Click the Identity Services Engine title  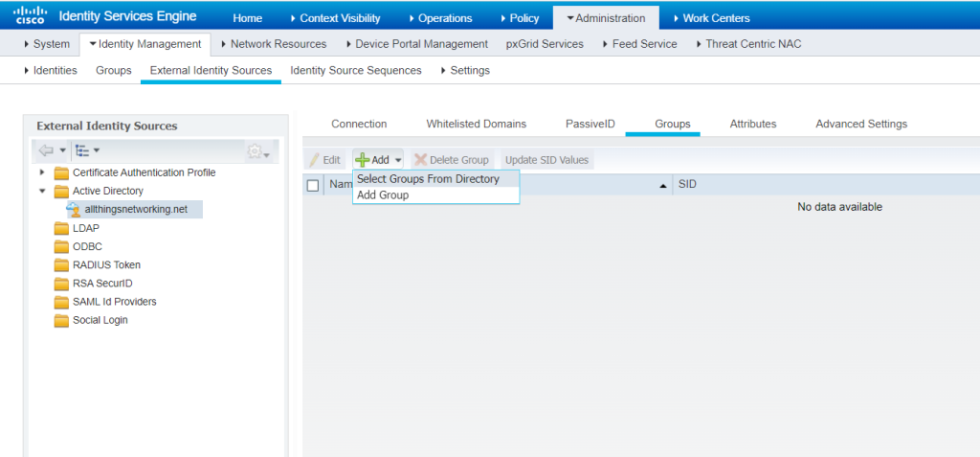(x=127, y=16)
